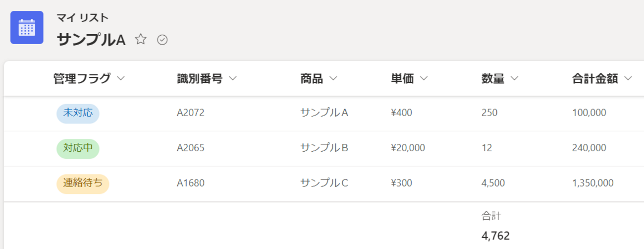Select the サンプルC product cell
Image resolution: width=644 pixels, height=249 pixels.
[x=324, y=184]
